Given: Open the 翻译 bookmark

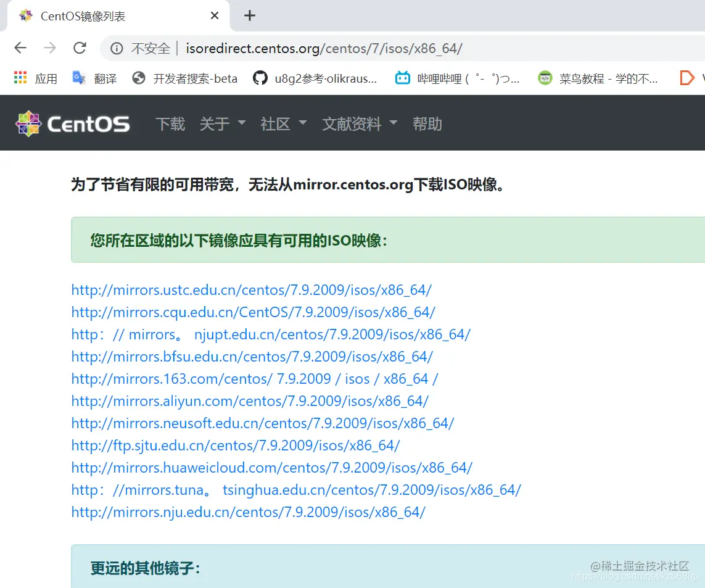Looking at the screenshot, I should tap(94, 78).
